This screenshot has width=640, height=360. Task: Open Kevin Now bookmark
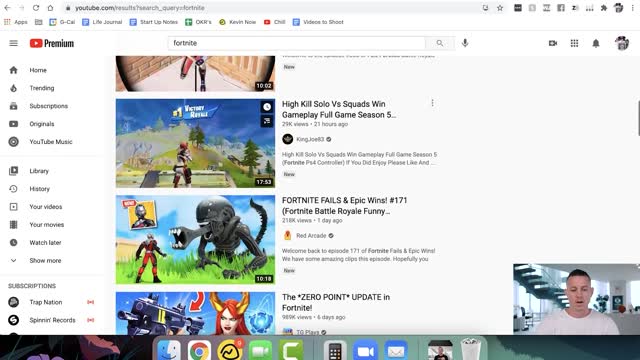tap(238, 22)
